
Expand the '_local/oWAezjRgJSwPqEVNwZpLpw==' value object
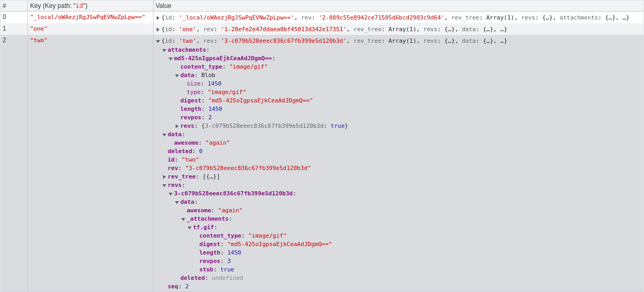[158, 18]
